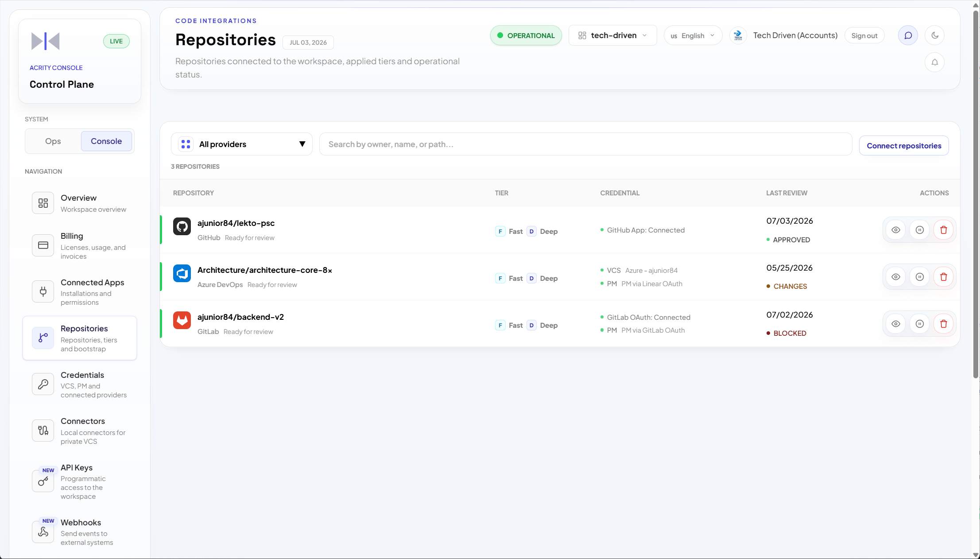This screenshot has height=559, width=980.
Task: Switch to the Ops system tab
Action: tap(53, 141)
